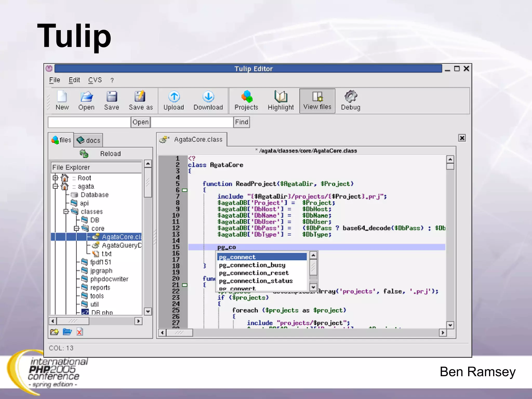Click the delete file red X icon
The height and width of the screenshot is (399, 532).
[x=79, y=332]
